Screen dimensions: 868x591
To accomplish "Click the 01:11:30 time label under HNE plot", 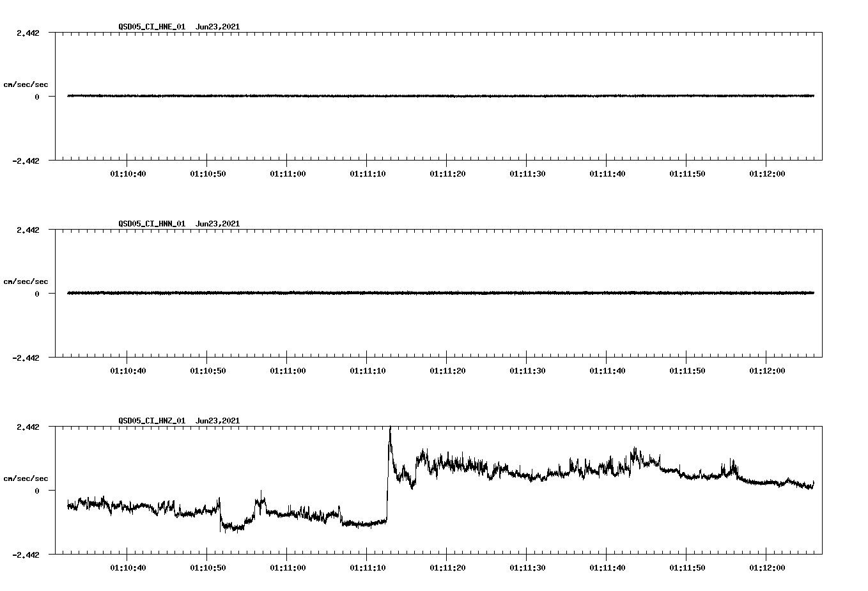I will 527,174.
